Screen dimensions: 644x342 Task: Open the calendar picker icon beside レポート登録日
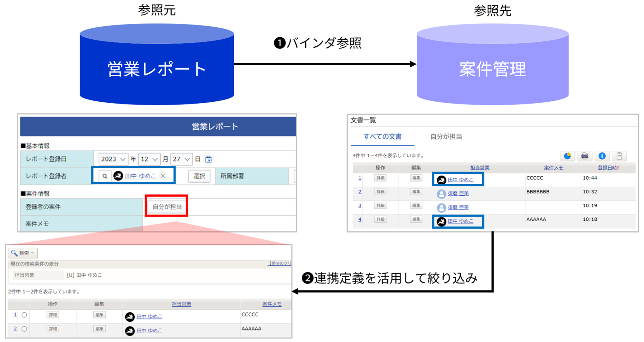pos(209,159)
